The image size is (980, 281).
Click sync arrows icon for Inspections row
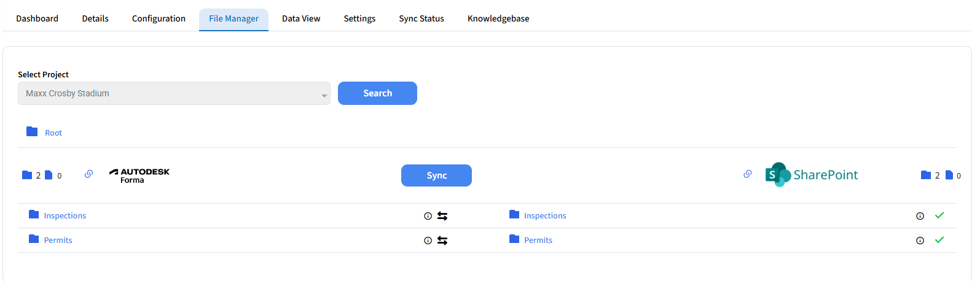pos(442,216)
